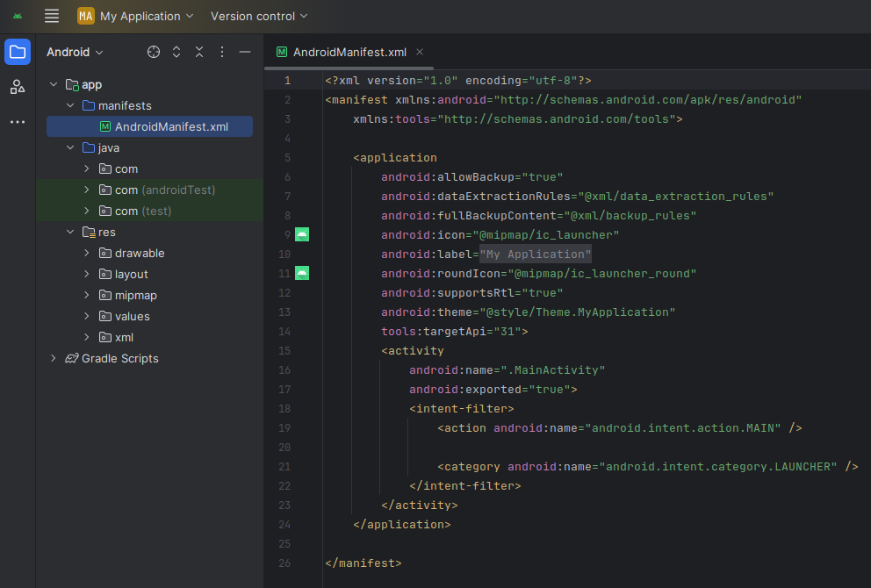Image resolution: width=871 pixels, height=588 pixels.
Task: Expand the values folder
Action: tap(87, 317)
